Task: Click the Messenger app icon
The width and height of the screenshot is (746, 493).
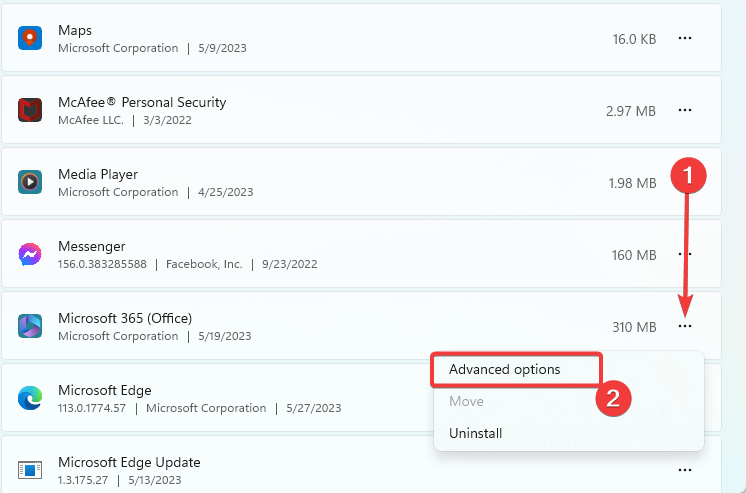Action: 30,254
